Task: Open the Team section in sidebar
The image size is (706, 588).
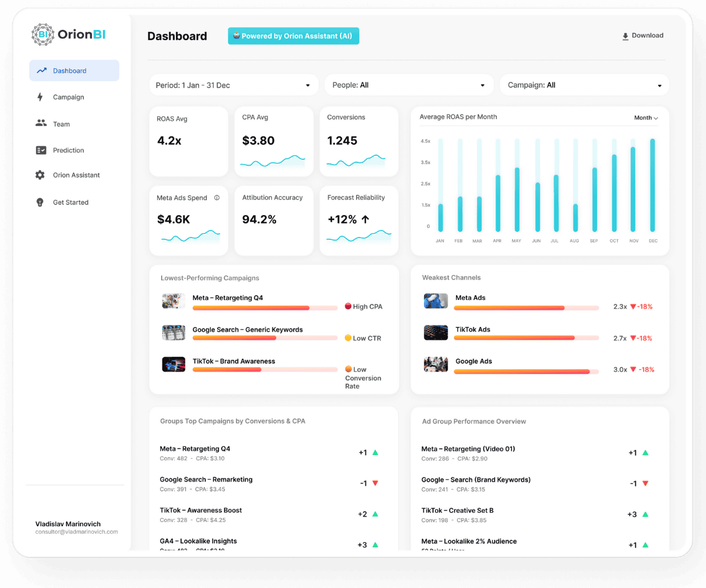Action: coord(61,124)
